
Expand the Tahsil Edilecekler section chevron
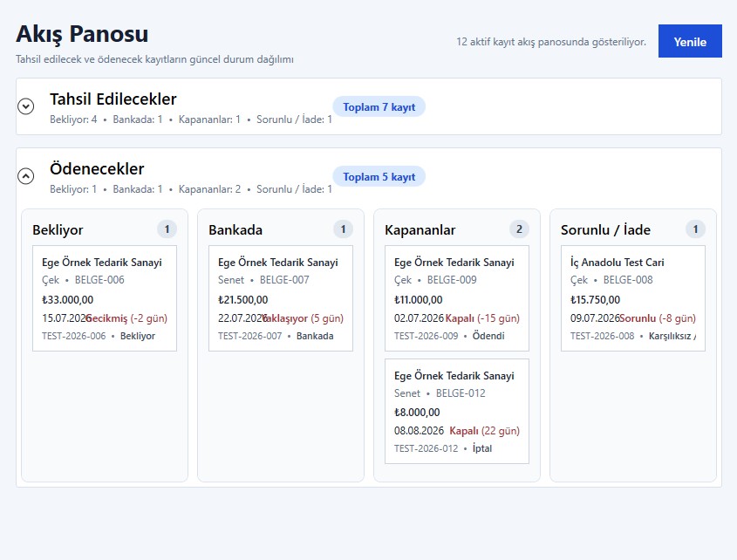click(x=26, y=106)
